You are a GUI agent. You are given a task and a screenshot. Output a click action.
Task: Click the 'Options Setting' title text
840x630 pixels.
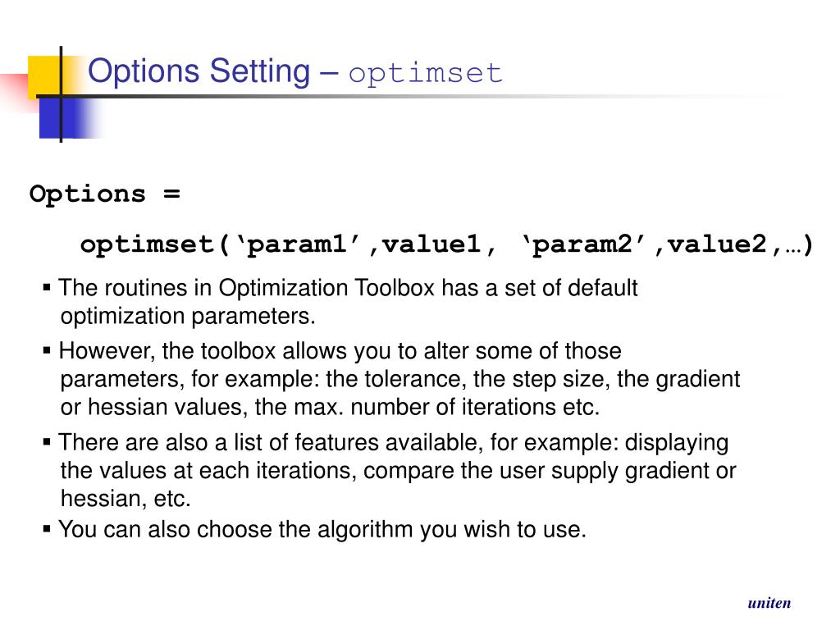click(199, 71)
